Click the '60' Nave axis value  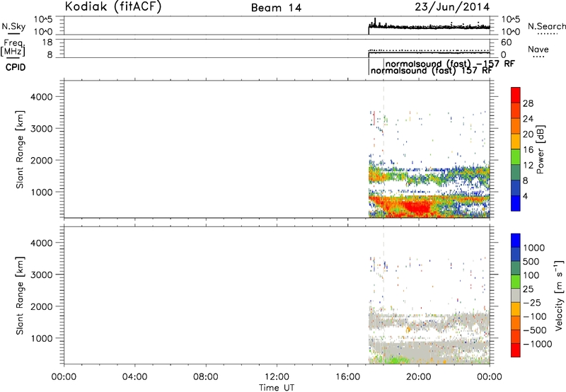(x=507, y=42)
